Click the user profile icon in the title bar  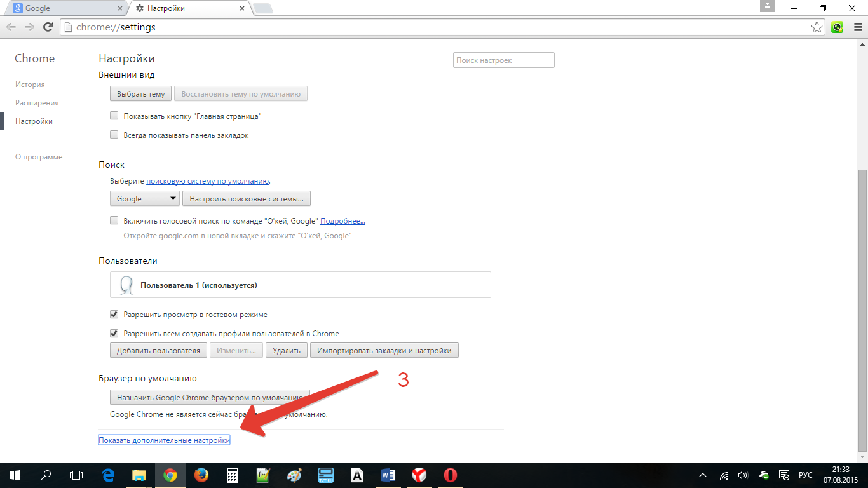point(768,6)
